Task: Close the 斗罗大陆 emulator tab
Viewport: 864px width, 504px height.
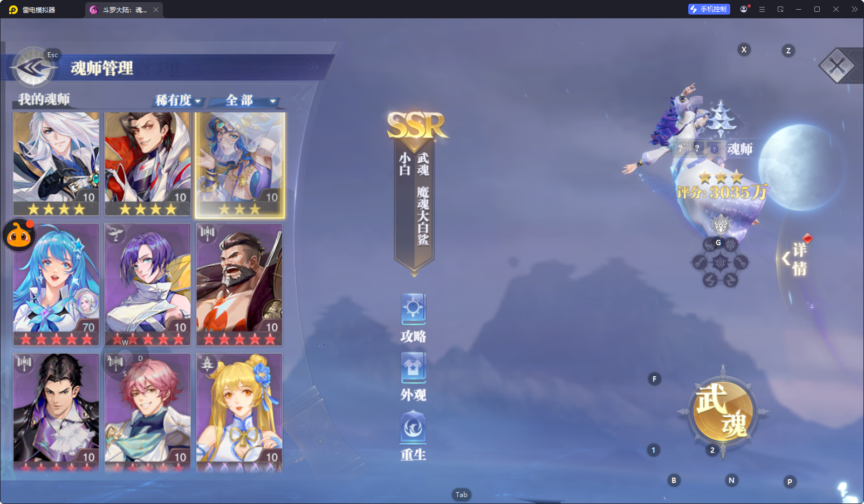Action: click(156, 10)
